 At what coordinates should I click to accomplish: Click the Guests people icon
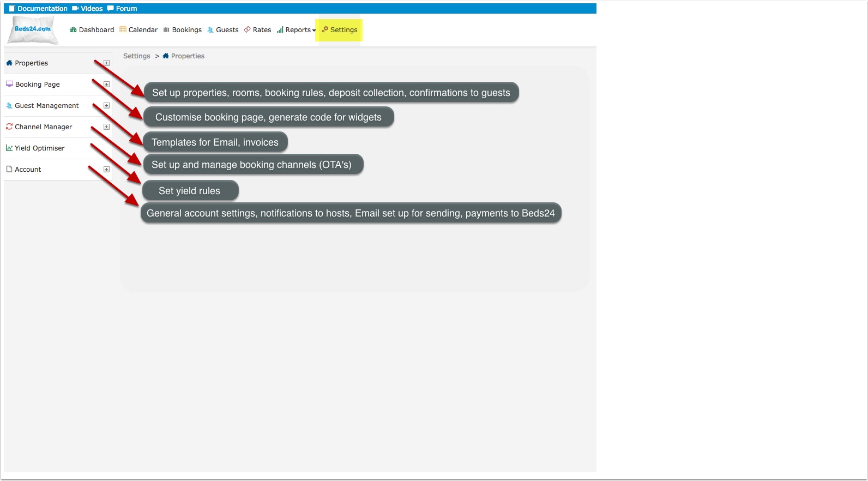(x=210, y=30)
